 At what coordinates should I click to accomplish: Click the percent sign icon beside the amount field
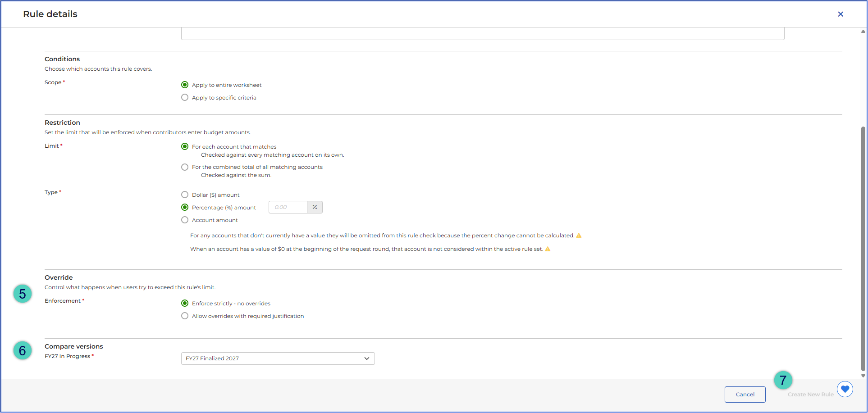pos(315,207)
